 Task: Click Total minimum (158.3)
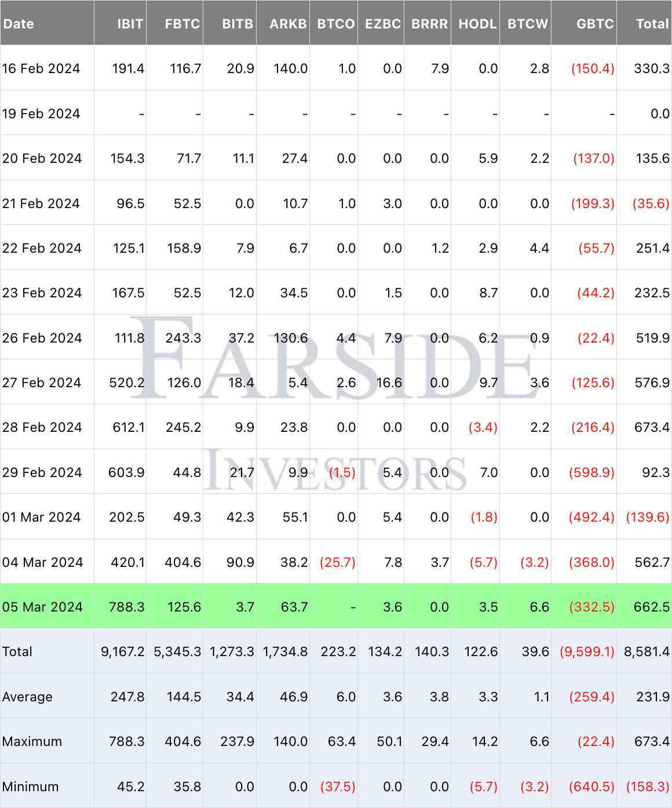648,787
